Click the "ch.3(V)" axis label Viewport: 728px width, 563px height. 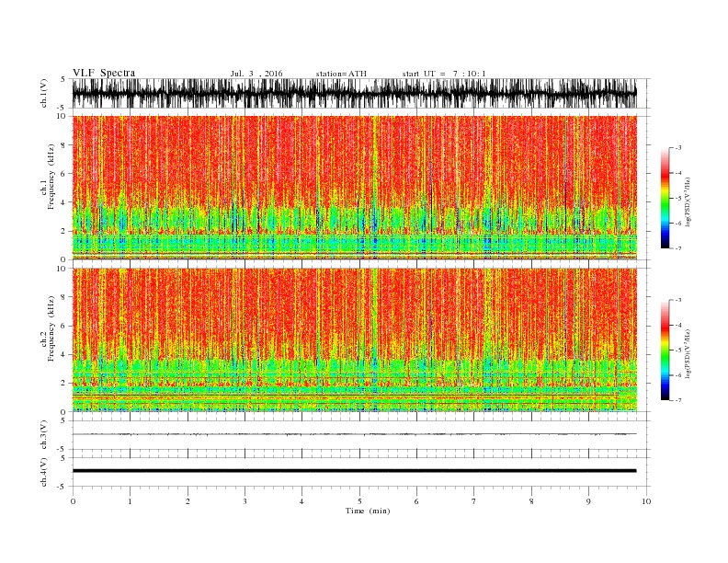click(44, 435)
